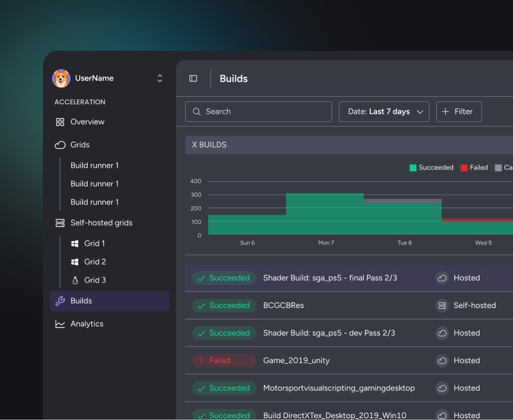Click Succeeded badge on sga_ps5 dev Pass row
The width and height of the screenshot is (513, 420).
[224, 333]
